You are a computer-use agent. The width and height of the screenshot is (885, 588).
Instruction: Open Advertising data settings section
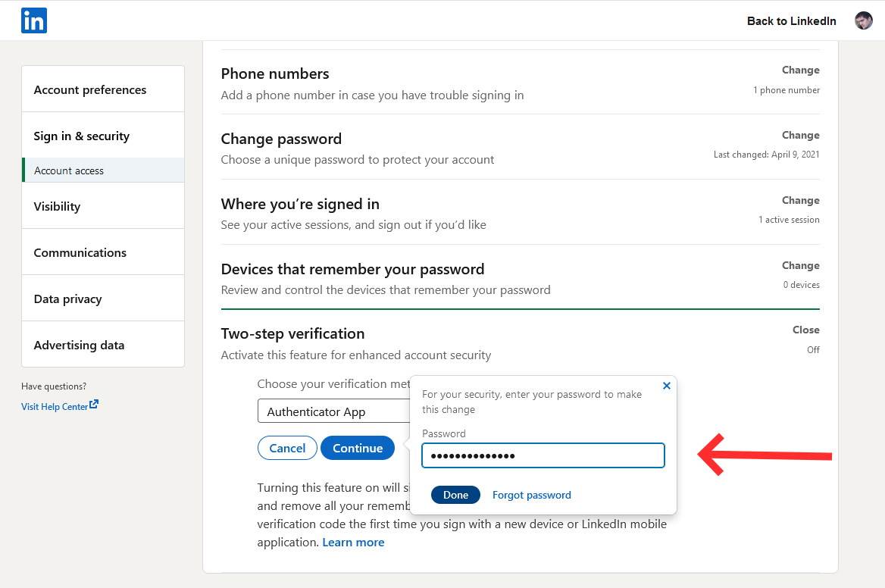(x=79, y=345)
